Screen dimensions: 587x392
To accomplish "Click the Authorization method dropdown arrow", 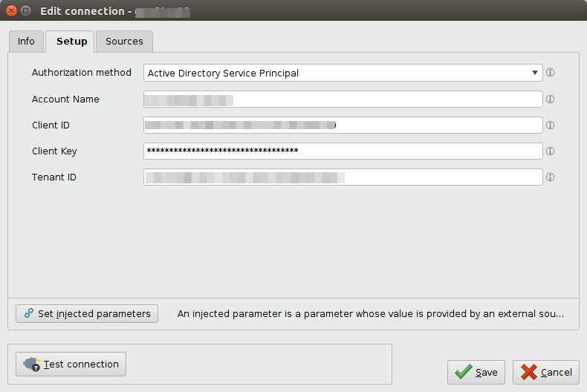I will [x=535, y=73].
